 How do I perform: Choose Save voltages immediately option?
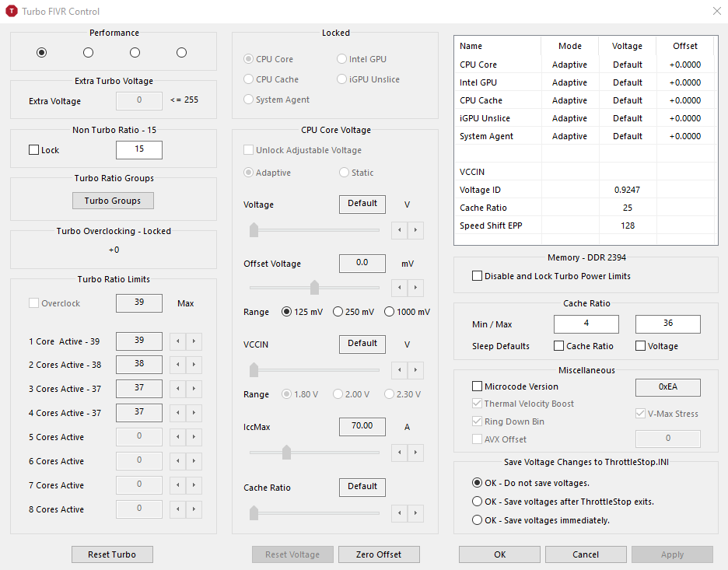(477, 520)
